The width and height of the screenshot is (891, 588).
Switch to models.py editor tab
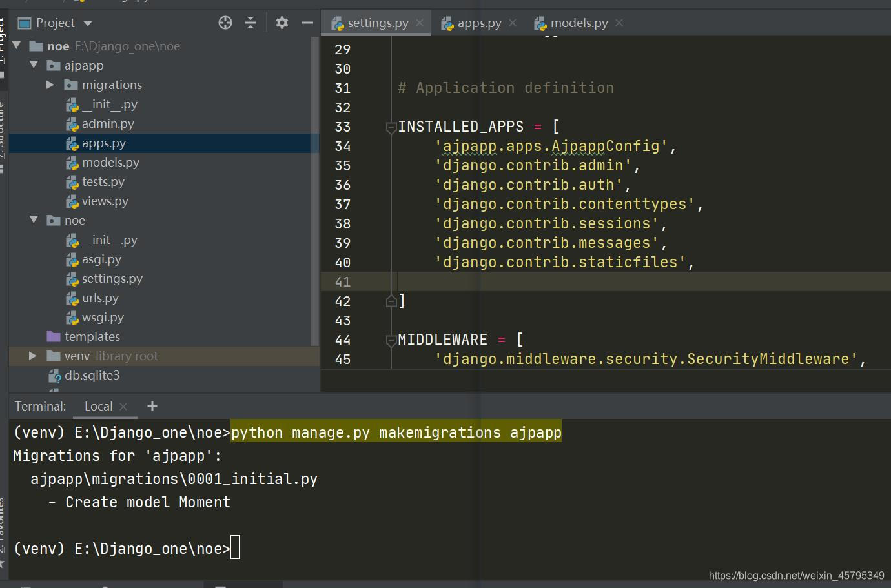[579, 23]
